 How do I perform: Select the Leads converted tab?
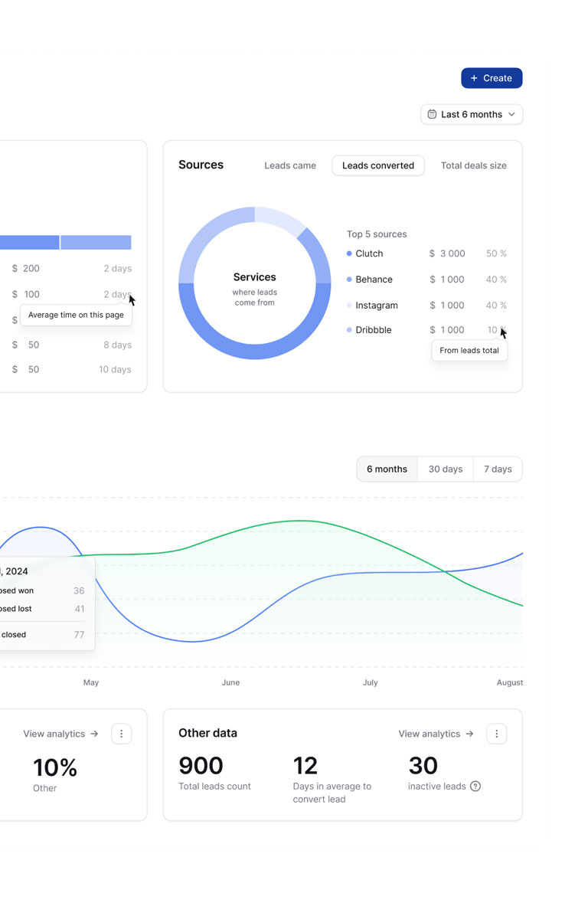click(378, 165)
